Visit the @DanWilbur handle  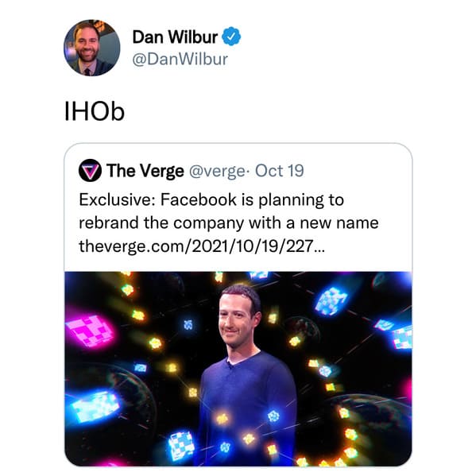[x=180, y=59]
